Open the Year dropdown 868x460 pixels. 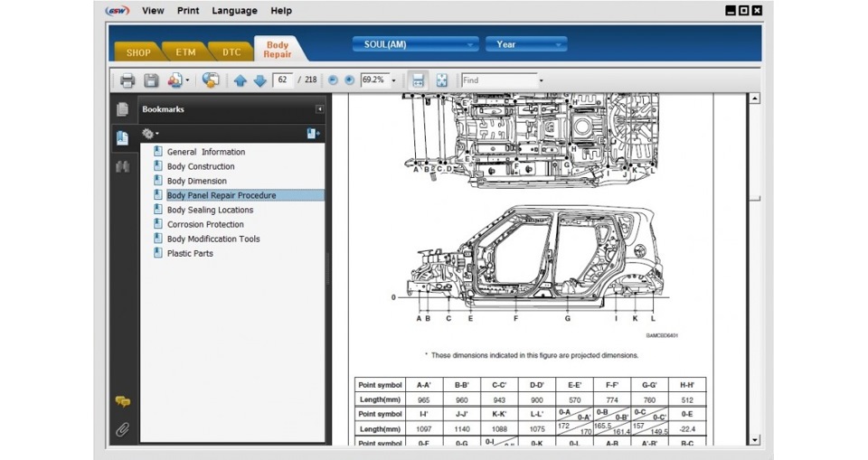pos(526,44)
